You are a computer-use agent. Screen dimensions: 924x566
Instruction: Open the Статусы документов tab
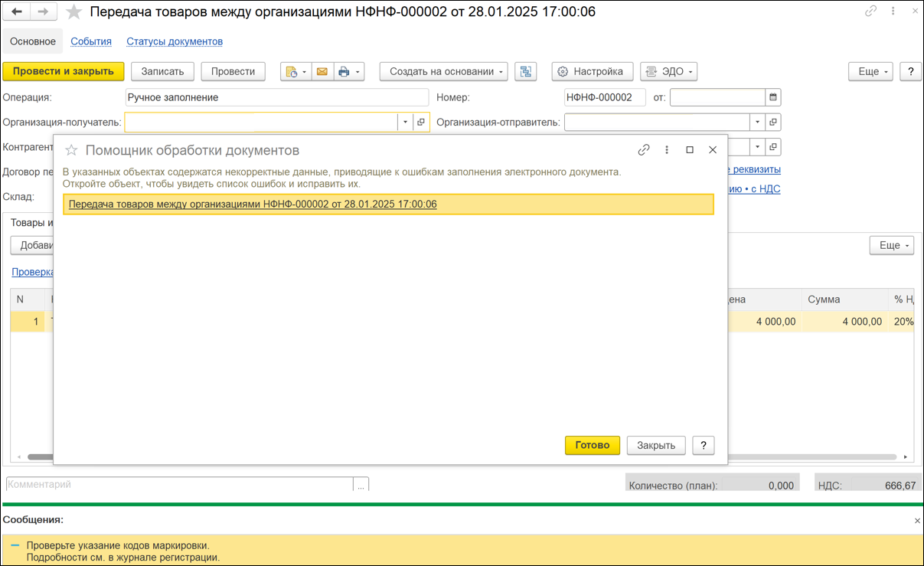(175, 41)
